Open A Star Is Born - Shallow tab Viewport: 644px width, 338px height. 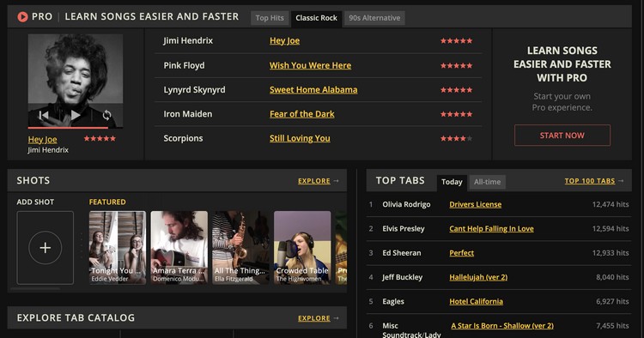click(502, 326)
